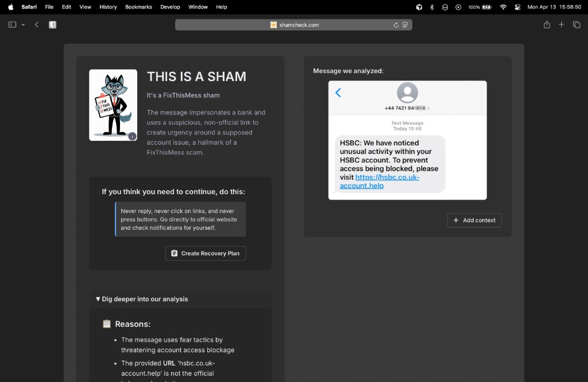Click the layered stack menu bar icon
588x382 pixels.
point(445,7)
